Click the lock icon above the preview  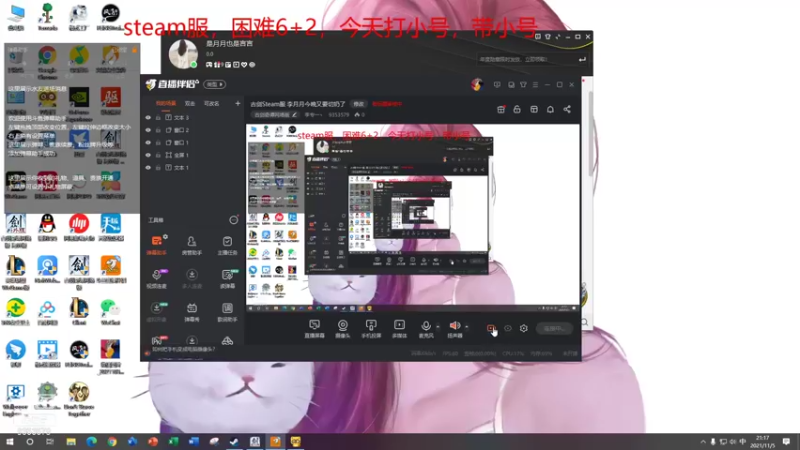point(517,109)
